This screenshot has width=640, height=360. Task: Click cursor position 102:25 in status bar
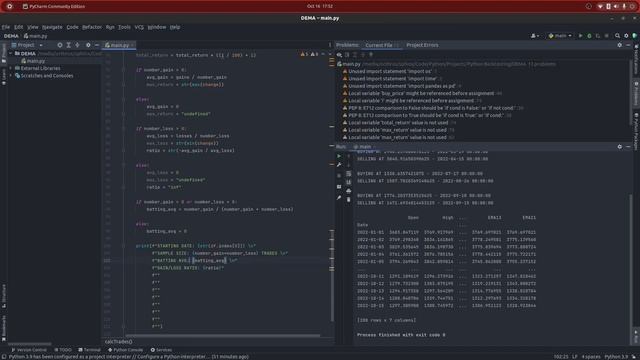click(x=561, y=357)
